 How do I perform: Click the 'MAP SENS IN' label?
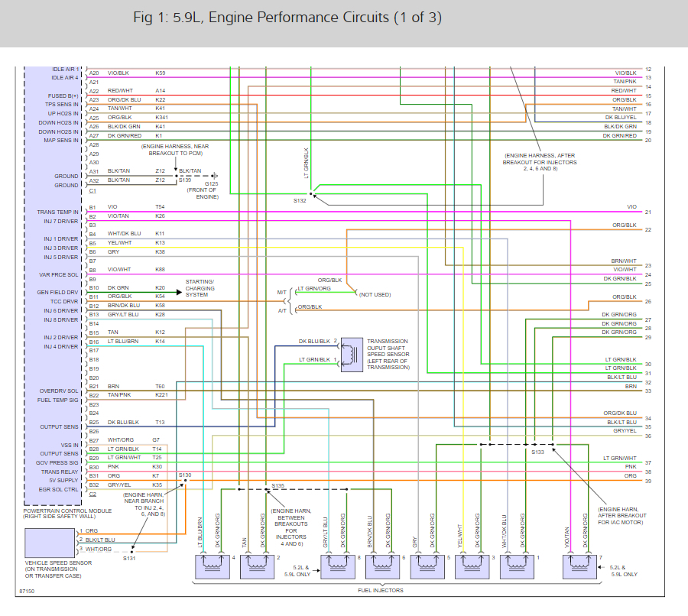[x=61, y=141]
